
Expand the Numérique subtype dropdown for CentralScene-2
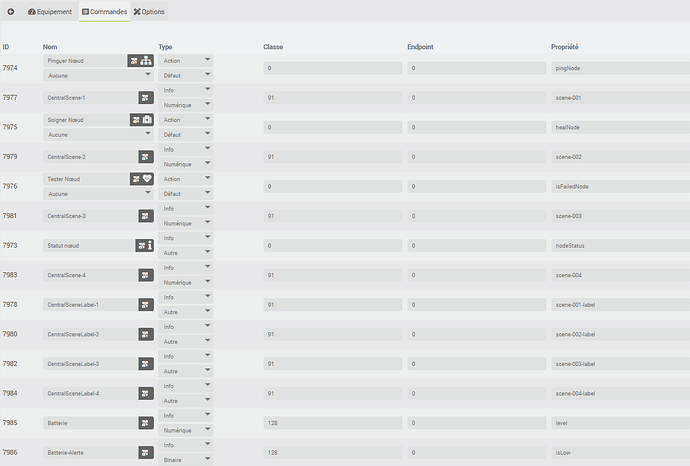186,164
